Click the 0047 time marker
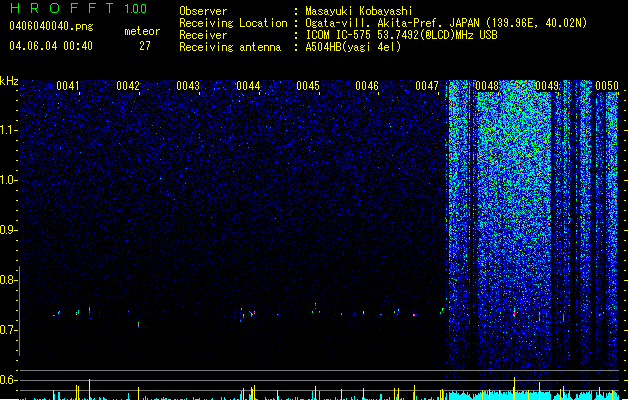 (427, 86)
